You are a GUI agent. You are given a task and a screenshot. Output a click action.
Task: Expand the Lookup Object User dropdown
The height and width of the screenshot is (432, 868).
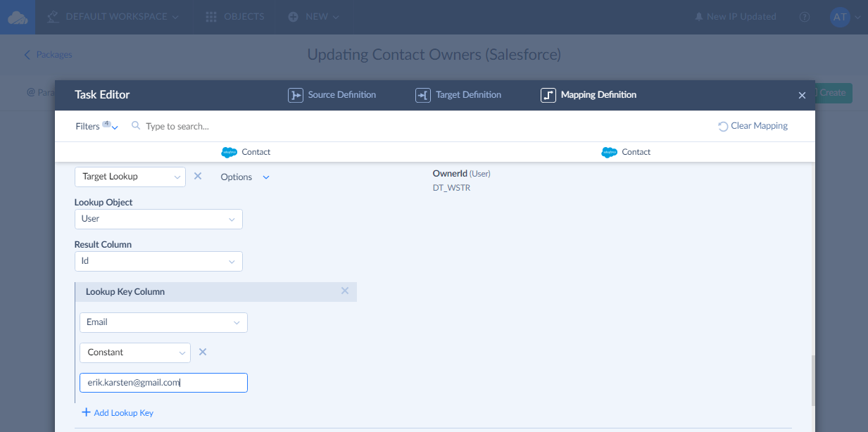(158, 219)
